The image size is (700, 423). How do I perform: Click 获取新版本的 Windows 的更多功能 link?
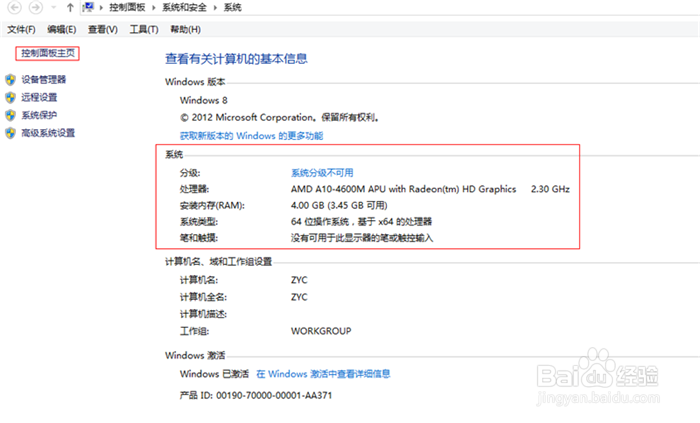coord(251,136)
